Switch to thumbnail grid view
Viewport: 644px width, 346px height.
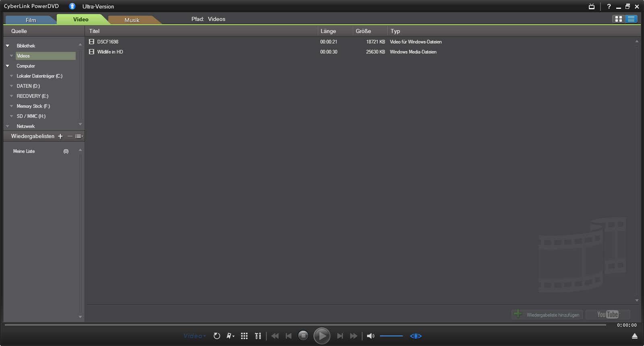pyautogui.click(x=619, y=19)
